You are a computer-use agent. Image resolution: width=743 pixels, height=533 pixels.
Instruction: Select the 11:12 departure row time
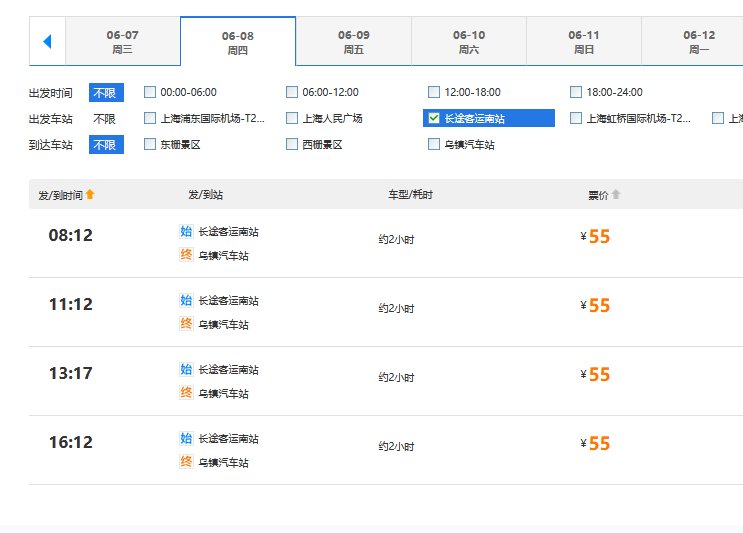(71, 304)
